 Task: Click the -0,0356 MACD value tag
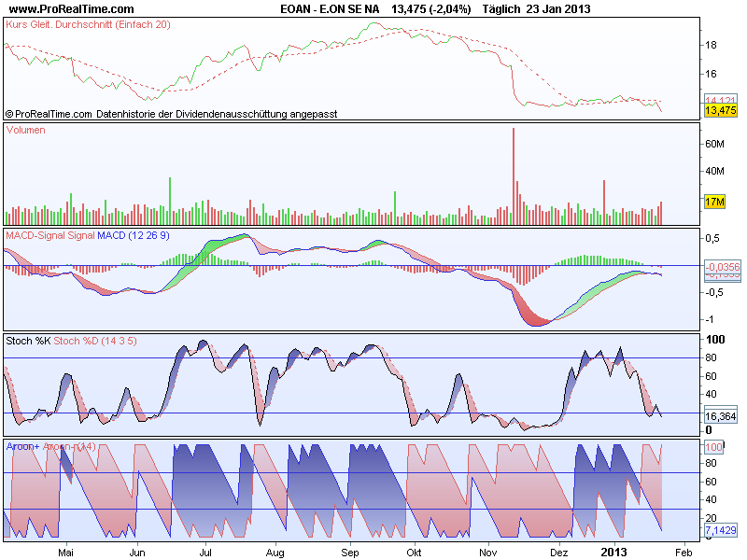point(723,267)
